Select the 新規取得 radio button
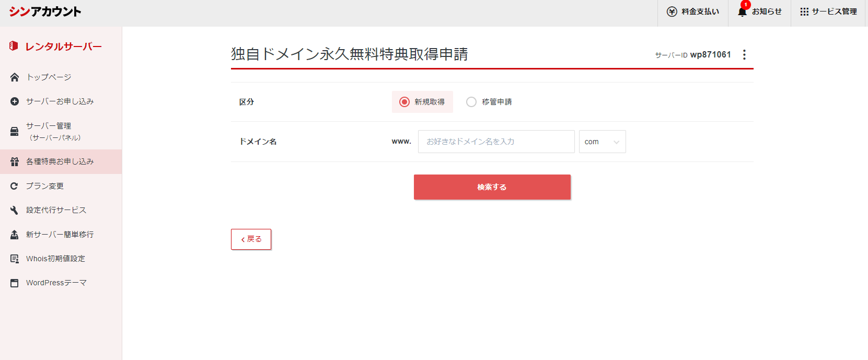The width and height of the screenshot is (868, 360). pyautogui.click(x=404, y=102)
